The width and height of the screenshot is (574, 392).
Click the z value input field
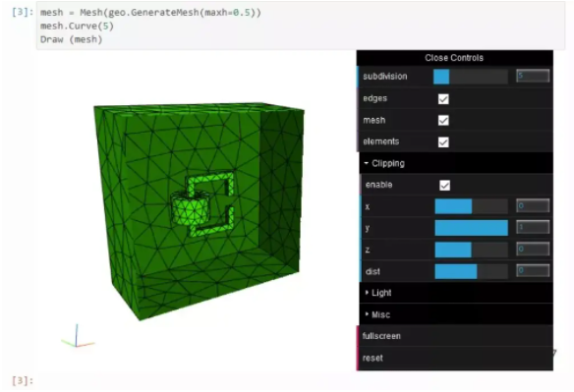(533, 249)
